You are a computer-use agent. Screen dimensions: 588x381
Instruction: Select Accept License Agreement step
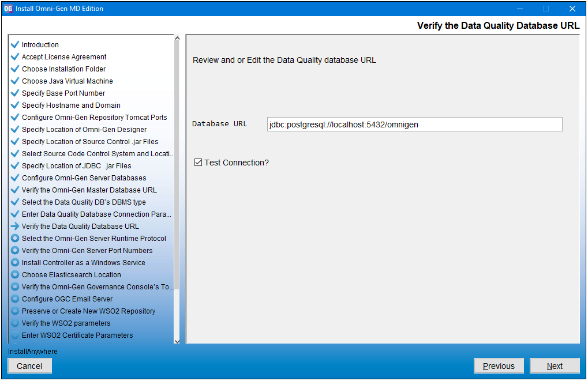[x=64, y=57]
